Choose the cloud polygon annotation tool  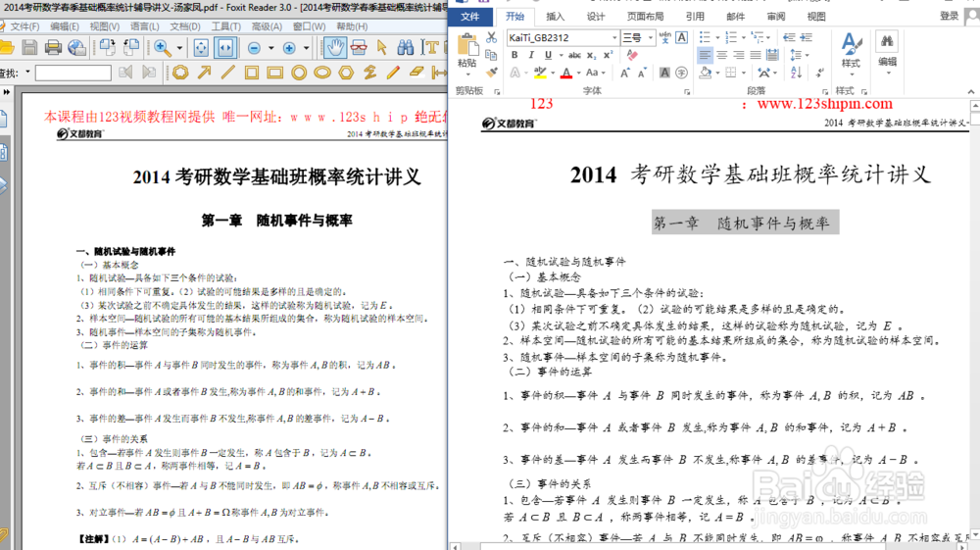[180, 73]
